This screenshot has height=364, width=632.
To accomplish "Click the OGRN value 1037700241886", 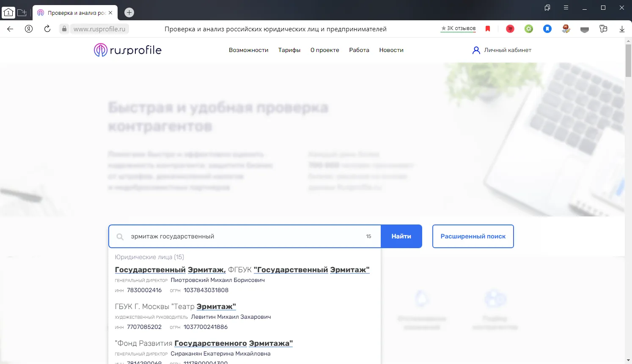I will point(206,327).
